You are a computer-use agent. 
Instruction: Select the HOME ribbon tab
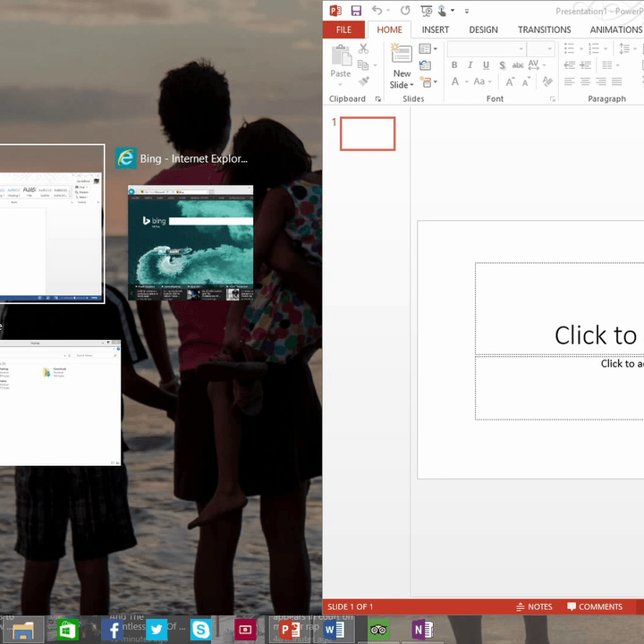pos(389,30)
